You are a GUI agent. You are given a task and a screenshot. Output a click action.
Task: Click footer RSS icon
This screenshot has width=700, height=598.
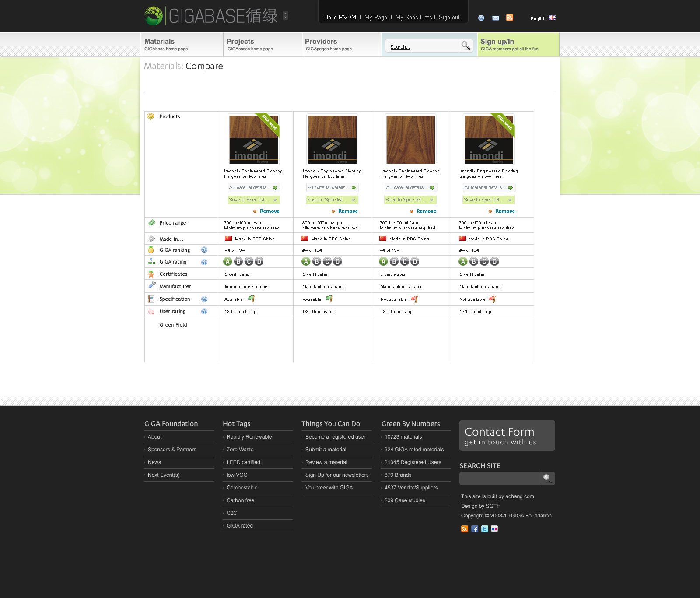pyautogui.click(x=465, y=529)
